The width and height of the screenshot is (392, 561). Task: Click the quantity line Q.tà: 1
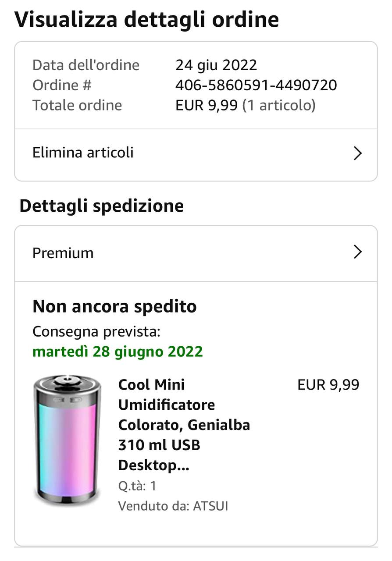point(137,486)
